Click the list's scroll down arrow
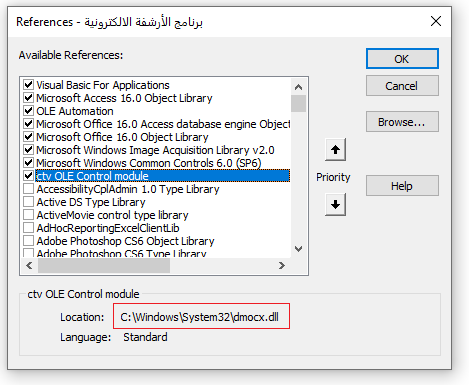This screenshot has width=469, height=385. pyautogui.click(x=298, y=249)
